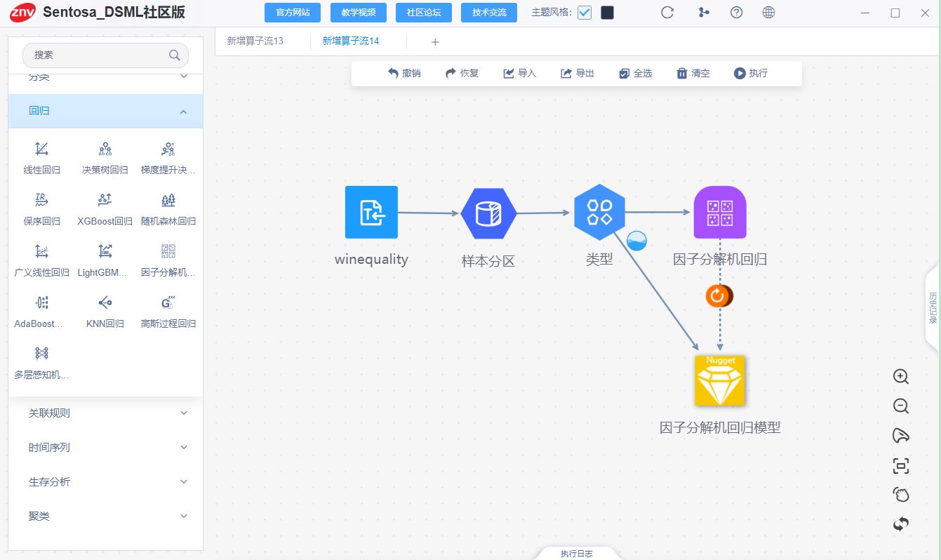Expand the 生存分析 category
941x560 pixels.
(105, 481)
